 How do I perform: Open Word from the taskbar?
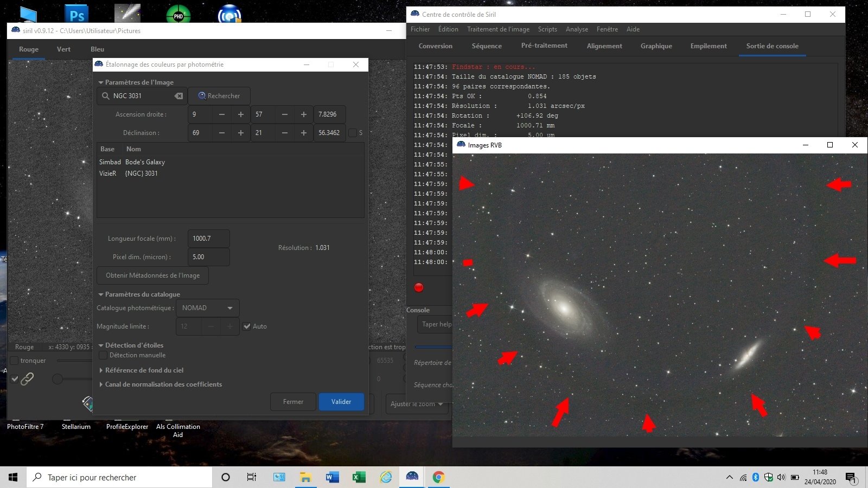[x=332, y=477]
